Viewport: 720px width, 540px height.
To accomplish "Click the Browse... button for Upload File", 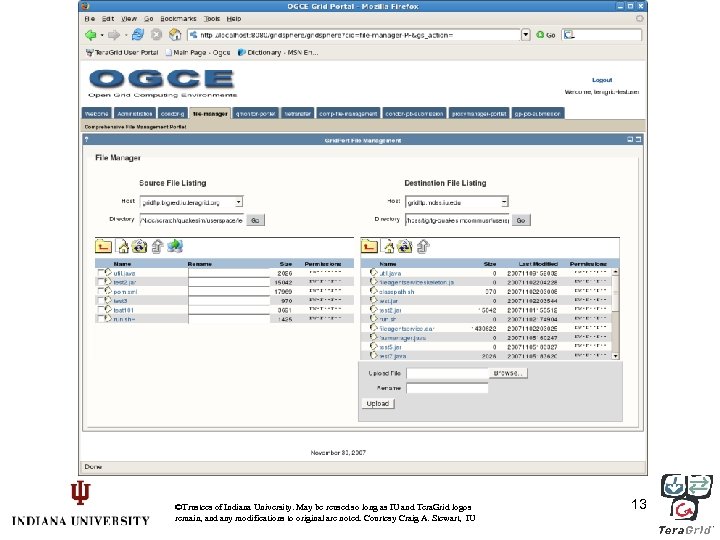I will [x=508, y=373].
